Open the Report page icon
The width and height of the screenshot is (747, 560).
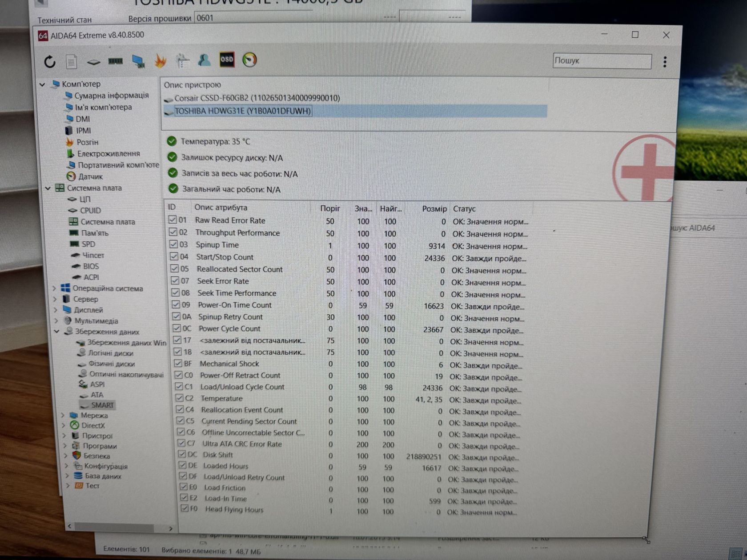tap(72, 61)
